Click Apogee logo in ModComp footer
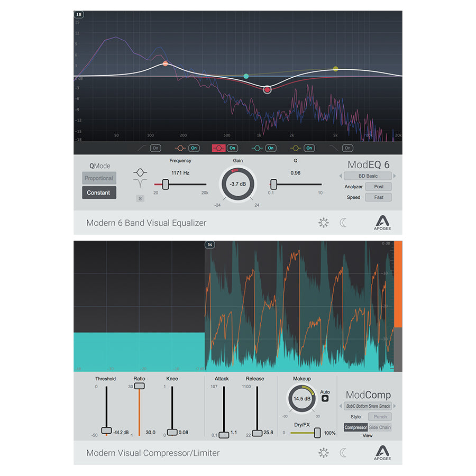476x476 pixels. 382,452
